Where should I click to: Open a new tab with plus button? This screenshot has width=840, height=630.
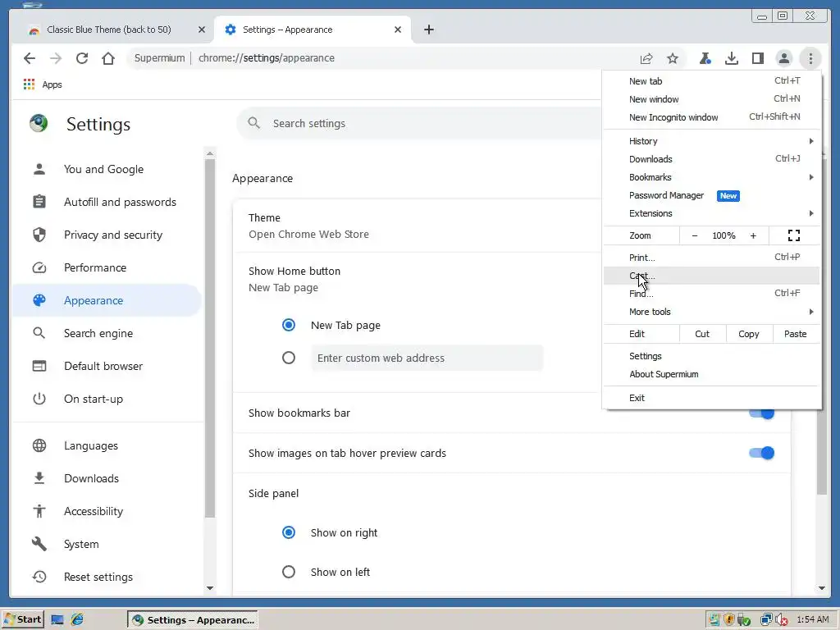point(428,30)
